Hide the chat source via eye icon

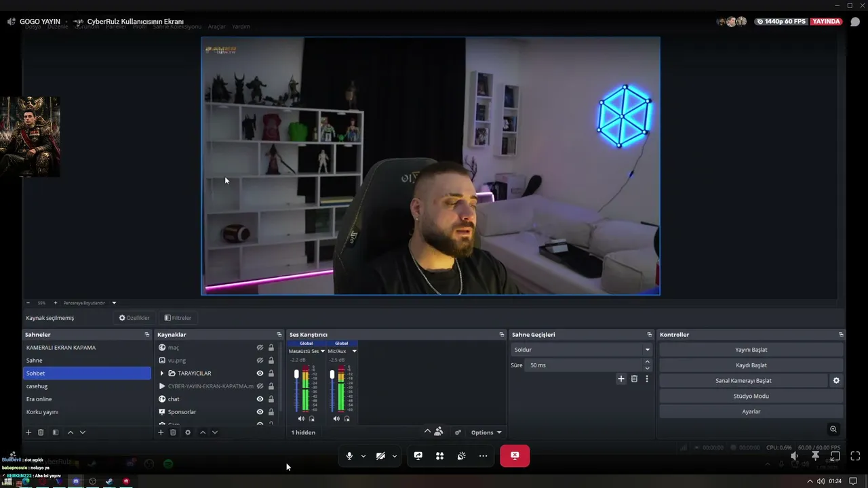[260, 399]
